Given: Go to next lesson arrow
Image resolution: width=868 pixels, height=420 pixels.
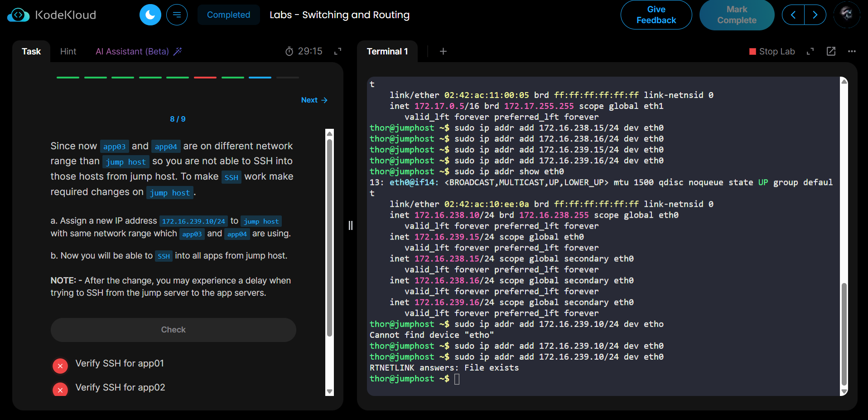Looking at the screenshot, I should [x=815, y=15].
